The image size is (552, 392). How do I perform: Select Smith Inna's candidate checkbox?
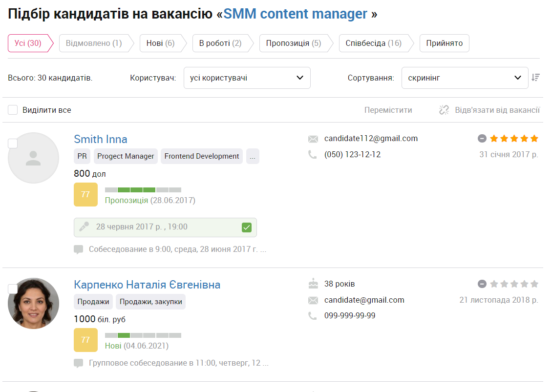click(x=13, y=143)
